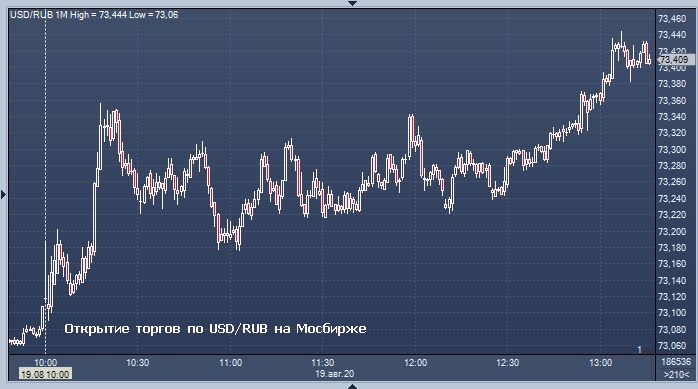Click the 73,460 price scale label

tap(672, 19)
